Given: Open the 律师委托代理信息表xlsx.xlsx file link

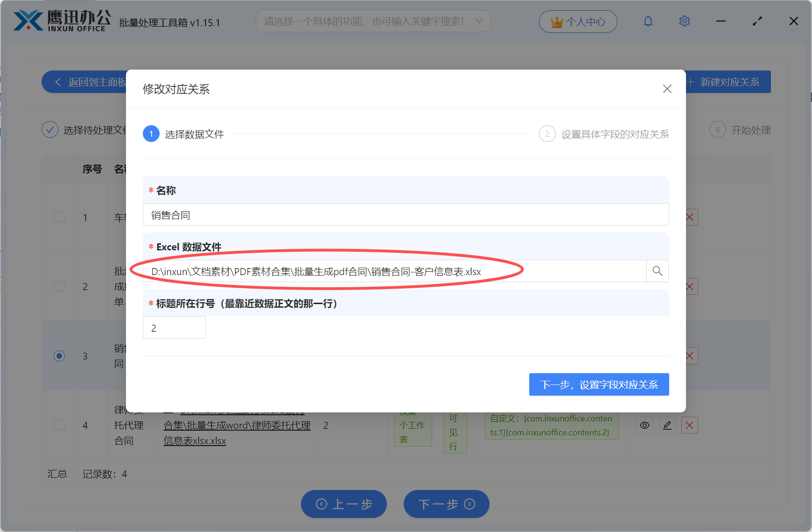Looking at the screenshot, I should (x=237, y=425).
